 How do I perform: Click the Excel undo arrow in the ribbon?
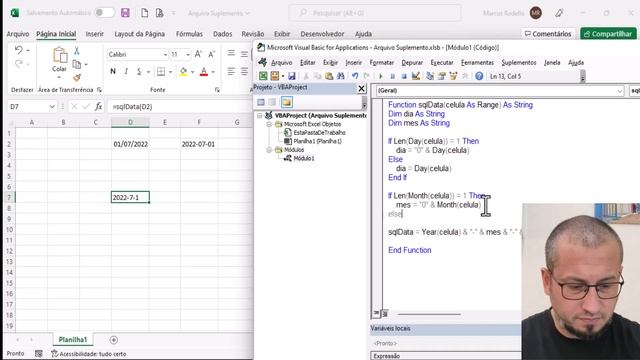18,50
